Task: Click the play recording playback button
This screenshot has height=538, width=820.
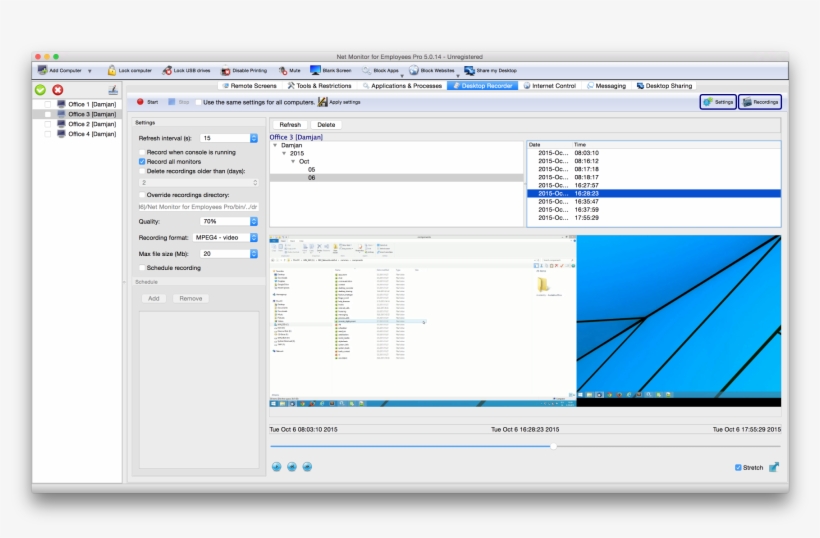Action: (277, 467)
